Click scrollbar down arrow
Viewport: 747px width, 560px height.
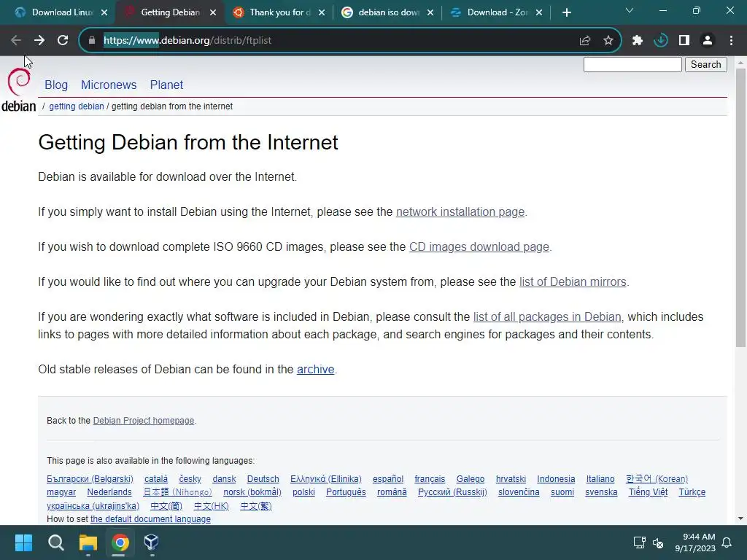click(740, 518)
